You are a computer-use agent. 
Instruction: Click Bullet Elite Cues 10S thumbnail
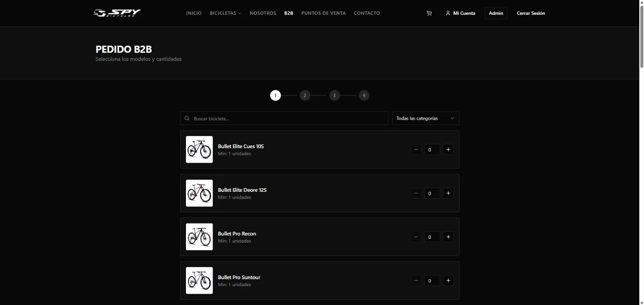(199, 149)
